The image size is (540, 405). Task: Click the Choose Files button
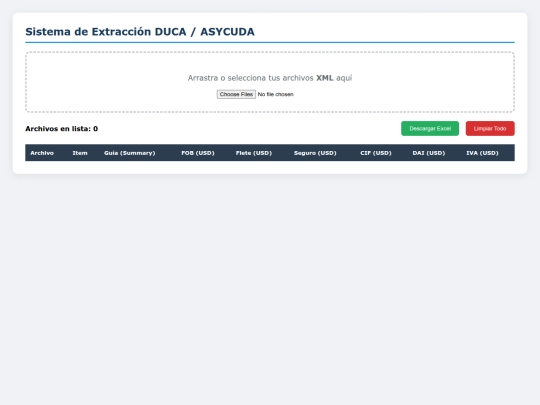(236, 94)
